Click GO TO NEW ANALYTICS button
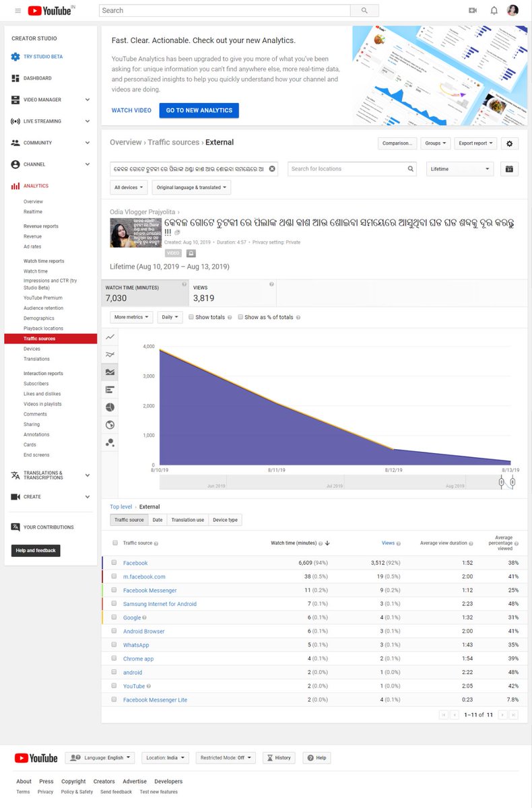This screenshot has height=808, width=532. pyautogui.click(x=199, y=110)
